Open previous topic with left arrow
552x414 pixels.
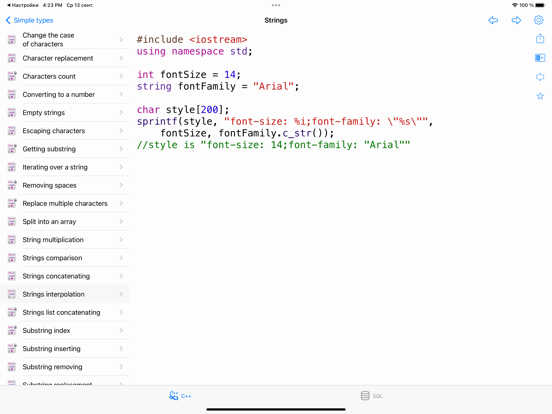[x=493, y=20]
